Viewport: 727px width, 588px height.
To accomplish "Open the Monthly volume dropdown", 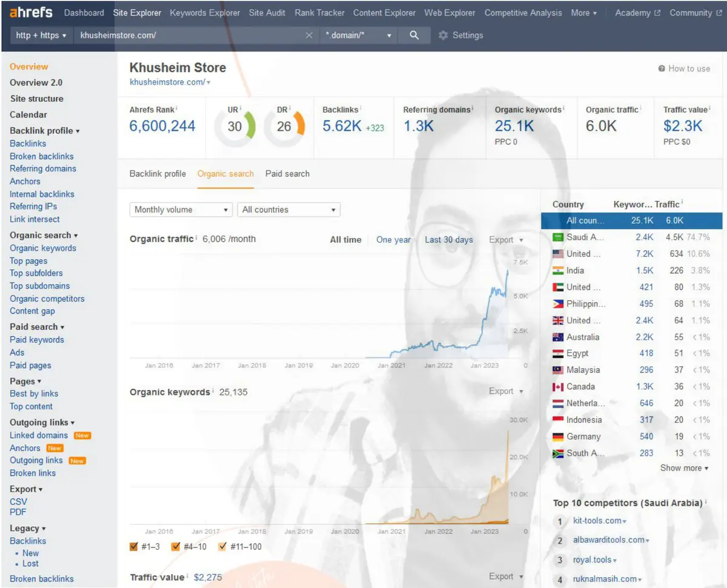I will point(181,210).
